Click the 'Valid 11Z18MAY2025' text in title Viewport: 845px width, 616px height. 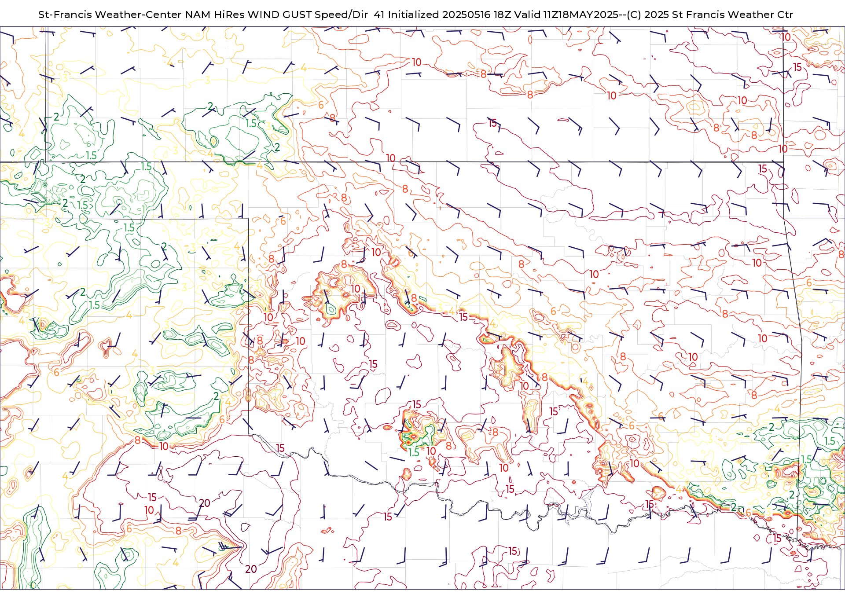click(567, 15)
